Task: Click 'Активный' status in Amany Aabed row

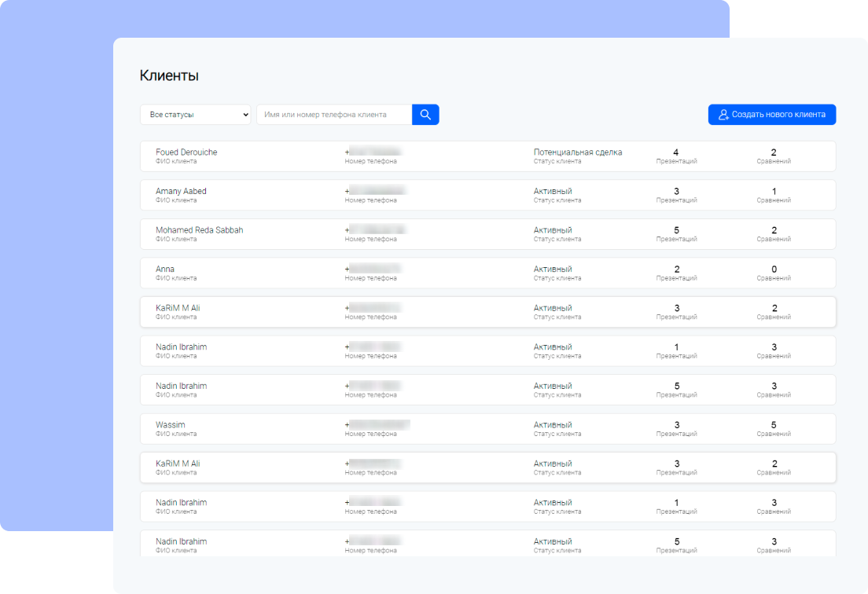Action: pos(553,191)
